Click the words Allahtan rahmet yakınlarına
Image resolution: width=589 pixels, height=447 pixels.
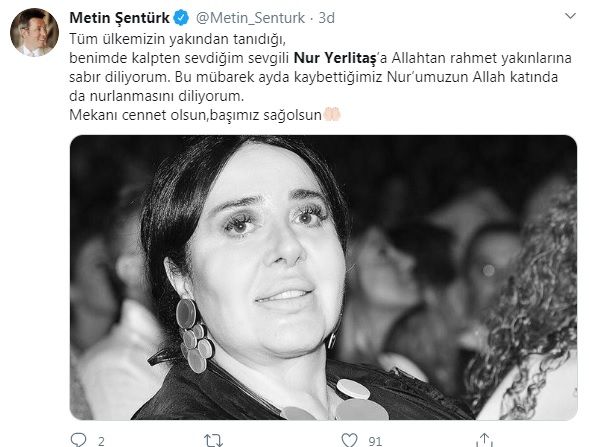(x=482, y=58)
